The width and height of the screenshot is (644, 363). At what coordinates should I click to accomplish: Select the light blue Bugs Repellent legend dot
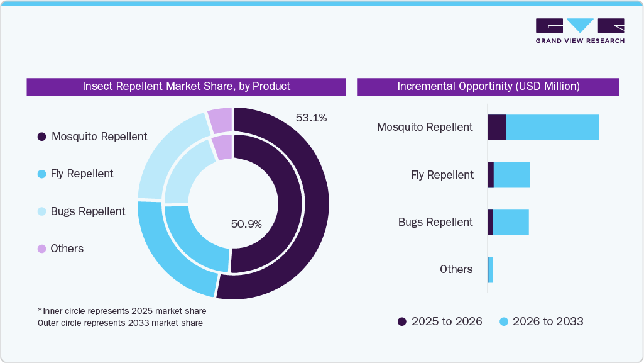(40, 211)
